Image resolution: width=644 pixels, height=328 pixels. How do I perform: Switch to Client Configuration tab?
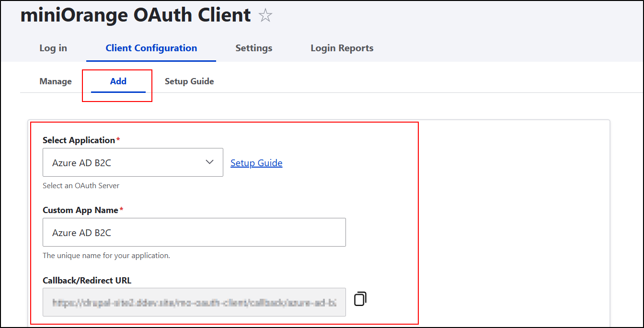click(x=151, y=48)
